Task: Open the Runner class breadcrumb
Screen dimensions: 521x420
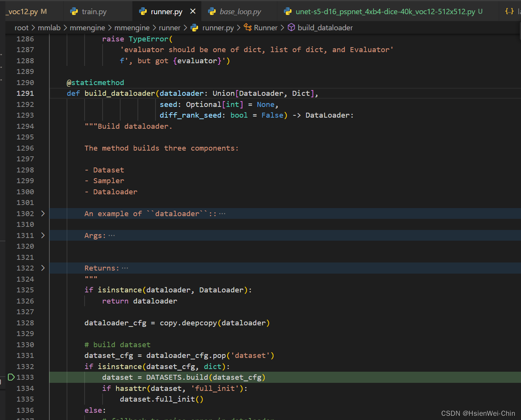Action: coord(265,28)
